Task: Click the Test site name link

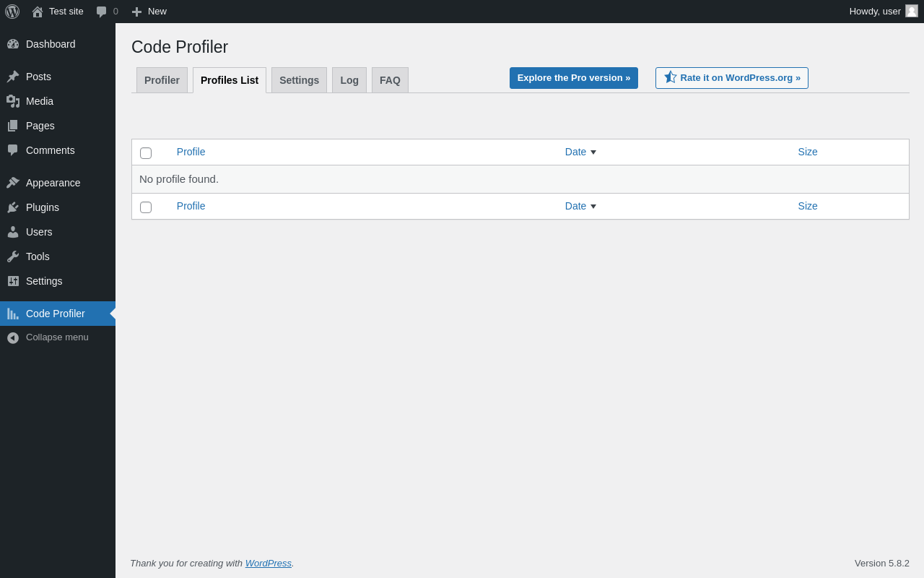Action: [66, 12]
